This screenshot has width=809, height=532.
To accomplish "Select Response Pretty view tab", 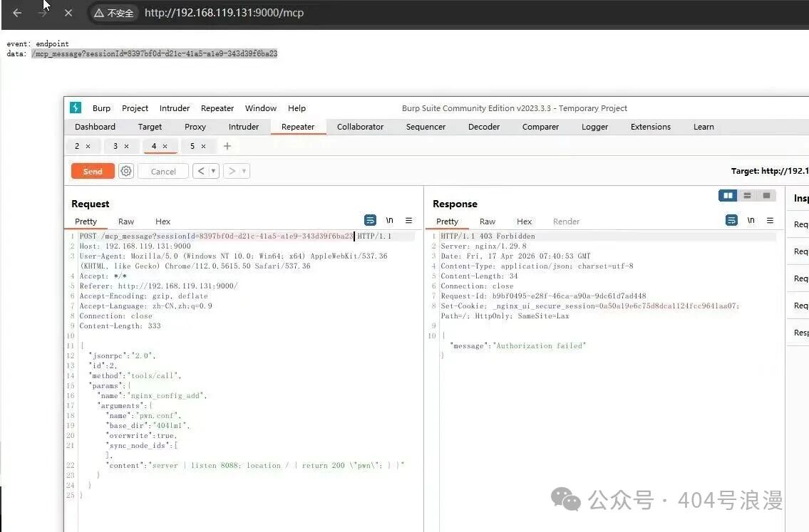I will 447,221.
